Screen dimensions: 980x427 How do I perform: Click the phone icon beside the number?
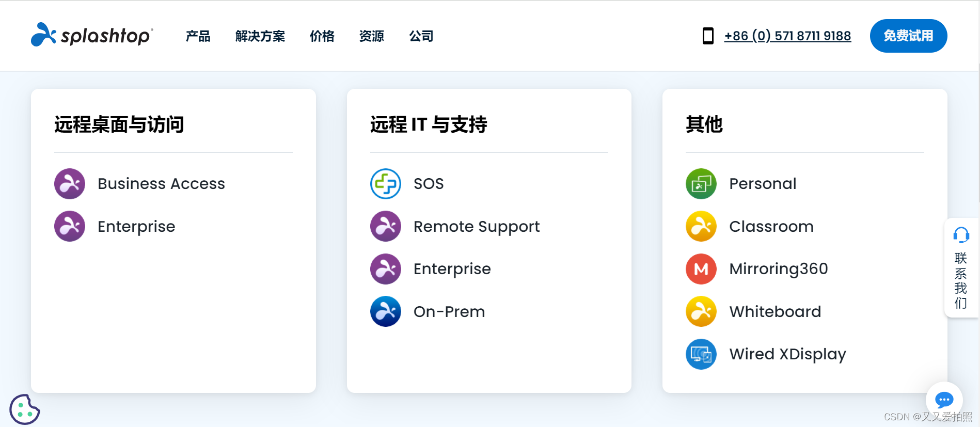[x=708, y=36]
